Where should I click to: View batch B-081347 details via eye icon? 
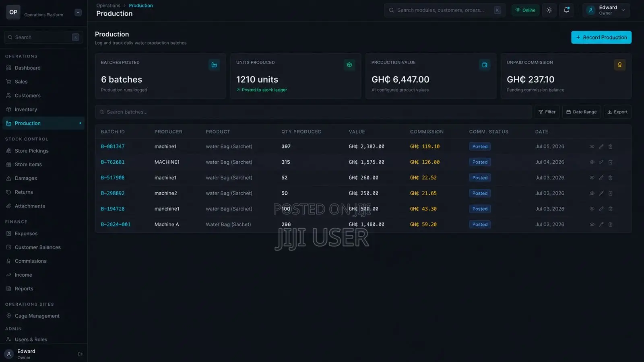[x=592, y=147]
